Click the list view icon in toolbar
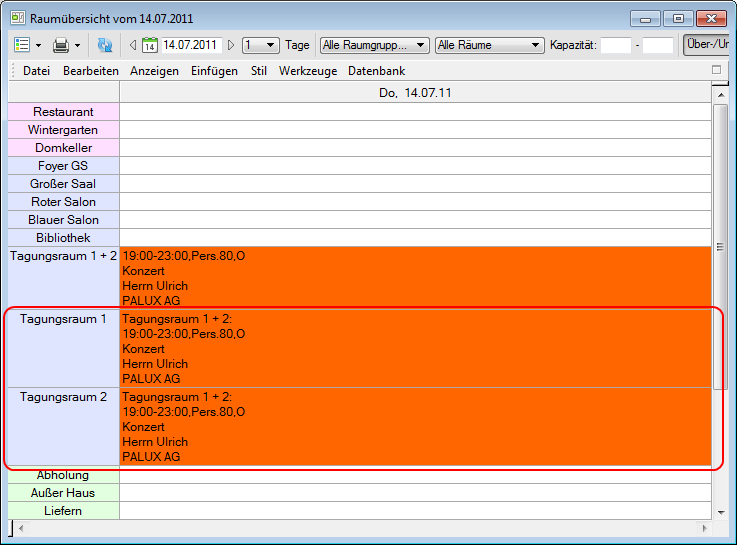Screen dimensions: 737x545 coord(22,45)
